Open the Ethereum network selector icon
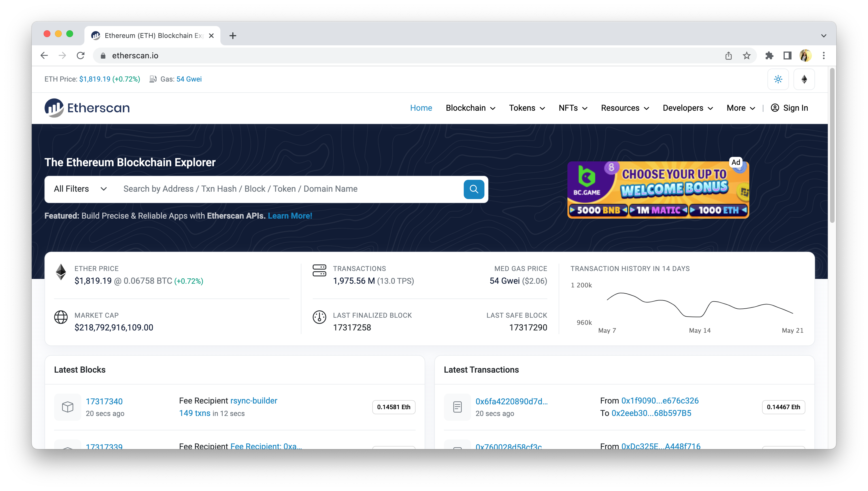 (x=804, y=79)
